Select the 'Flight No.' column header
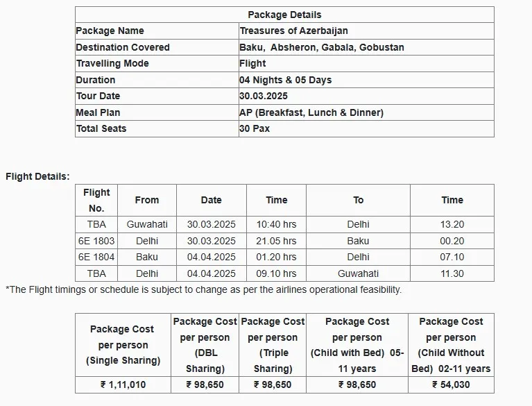The width and height of the screenshot is (532, 406). (96, 201)
